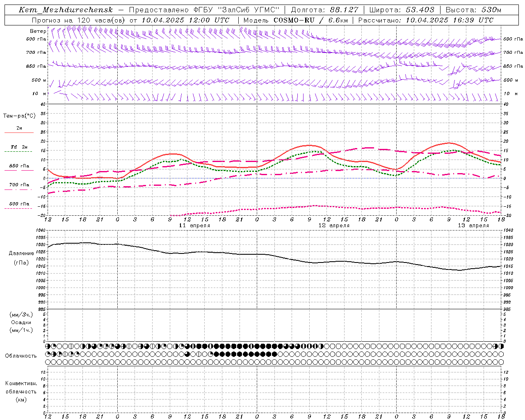
Task: Click the Тем-ра(°C) axis title
Action: pyautogui.click(x=19, y=116)
